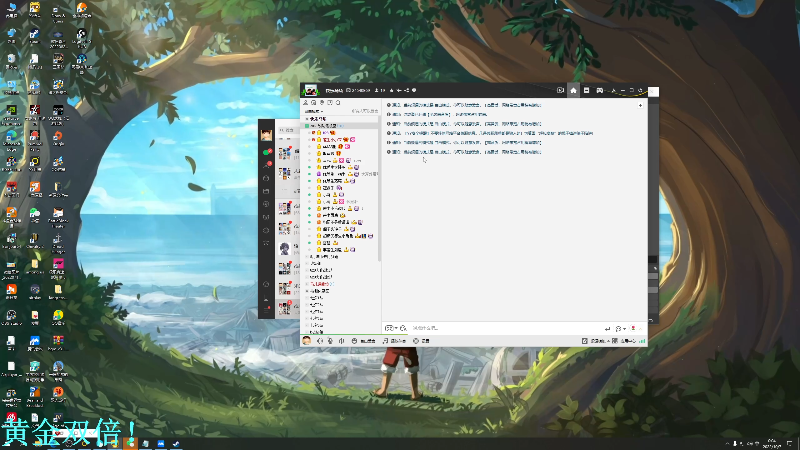
Task: Open Steam from the Windows taskbar
Action: [x=176, y=444]
